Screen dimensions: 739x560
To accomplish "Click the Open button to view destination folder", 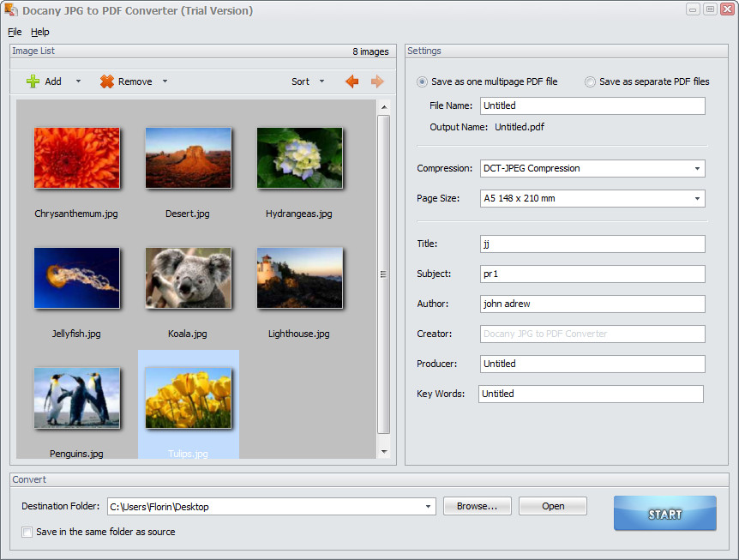I will coord(552,506).
